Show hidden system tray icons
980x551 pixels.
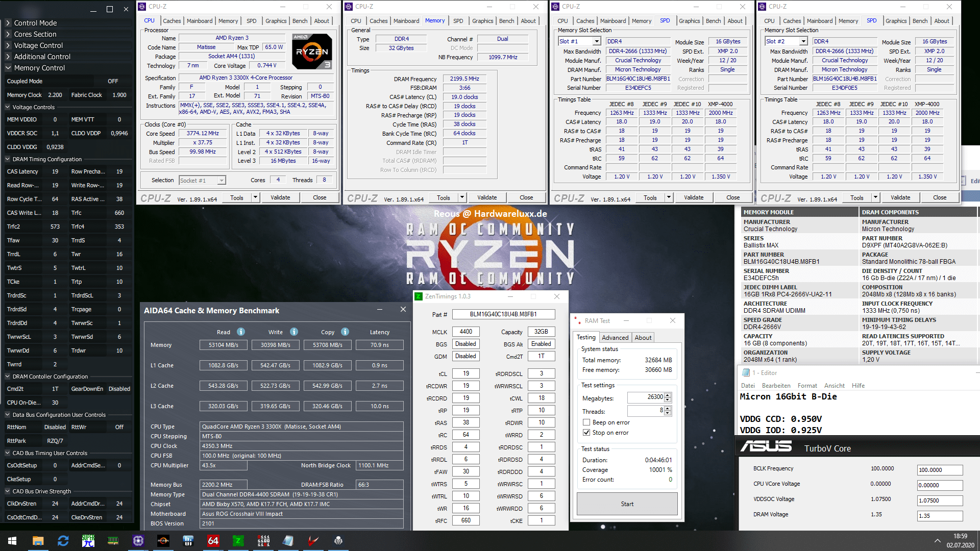(937, 541)
